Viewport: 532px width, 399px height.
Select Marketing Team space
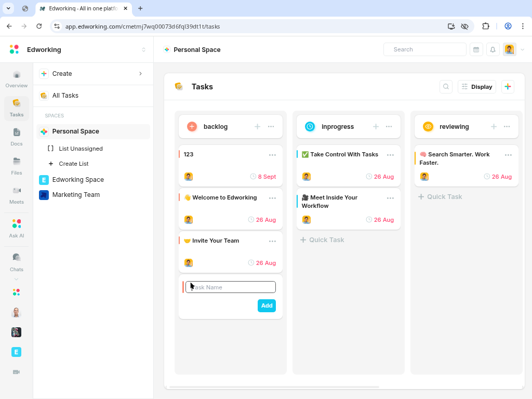click(76, 195)
